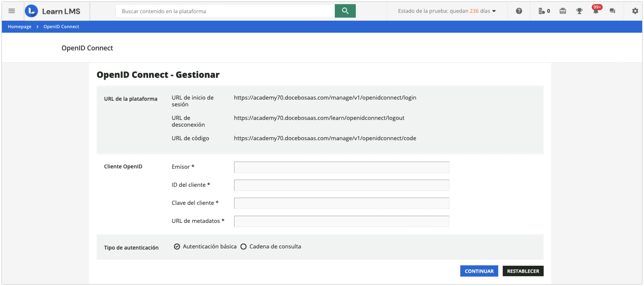This screenshot has width=644, height=286.
Task: Click the Clave del cliente field
Action: tap(342, 203)
